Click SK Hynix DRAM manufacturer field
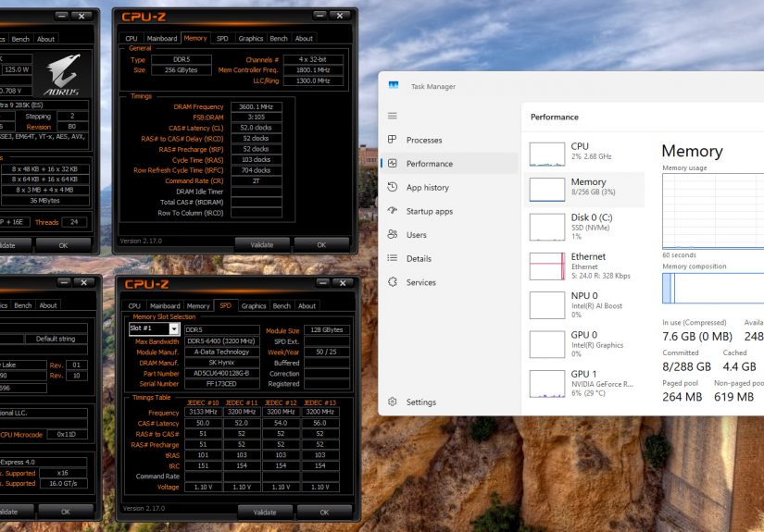Image resolution: width=764 pixels, height=532 pixels. tap(221, 363)
